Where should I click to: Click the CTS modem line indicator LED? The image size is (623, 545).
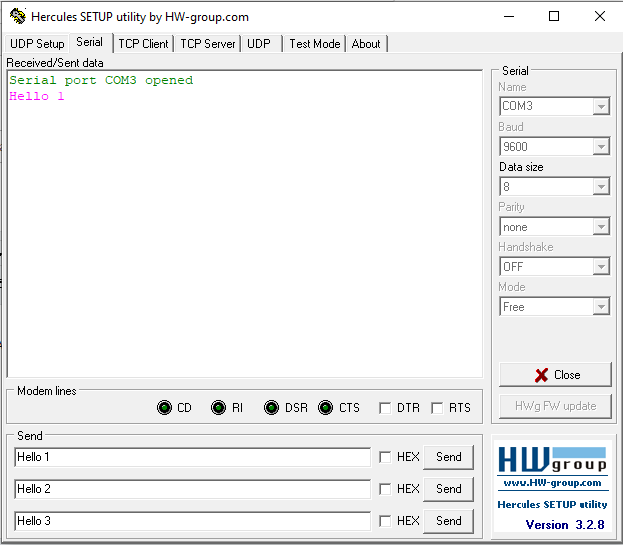pos(325,408)
